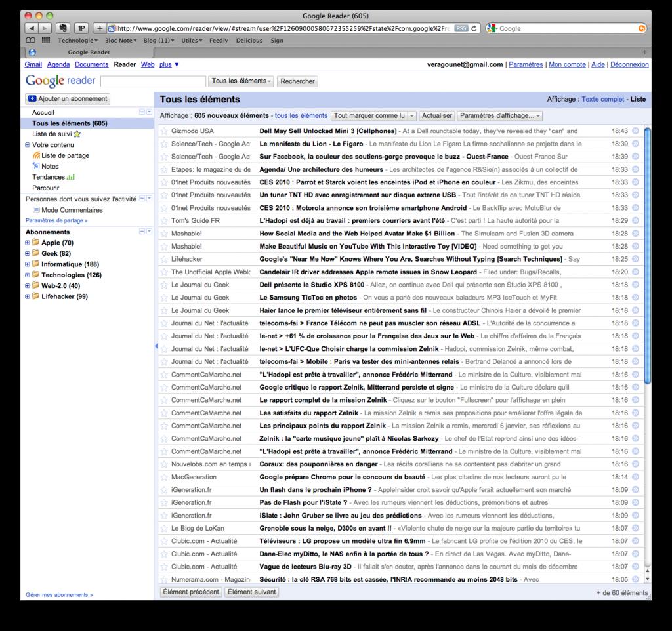Viewport: 672px width, 631px height.
Task: Open the bookmarks book icon
Action: coord(31,40)
